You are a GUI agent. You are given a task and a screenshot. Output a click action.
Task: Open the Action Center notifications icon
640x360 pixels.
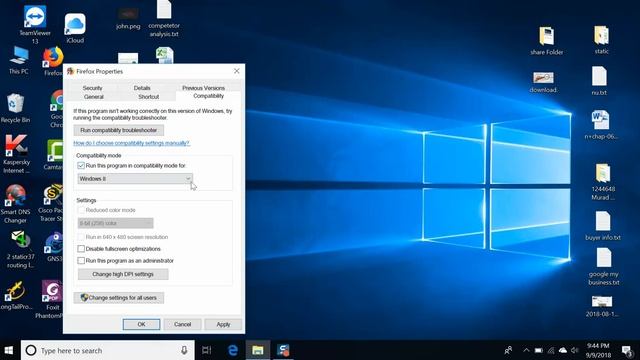627,350
